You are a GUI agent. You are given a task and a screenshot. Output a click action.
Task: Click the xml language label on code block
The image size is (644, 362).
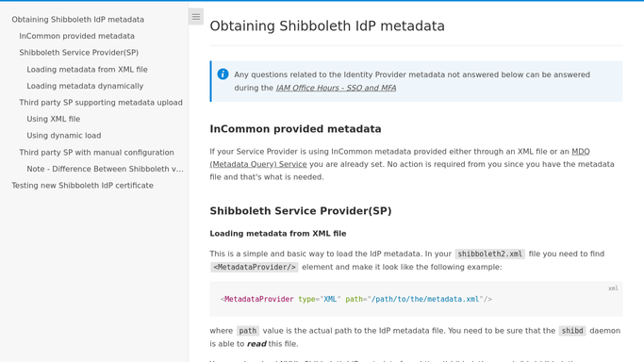point(613,288)
